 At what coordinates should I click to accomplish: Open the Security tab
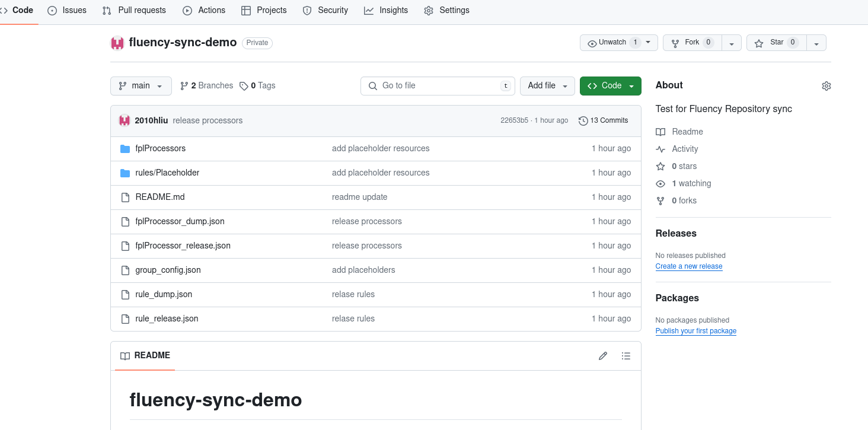(x=325, y=10)
